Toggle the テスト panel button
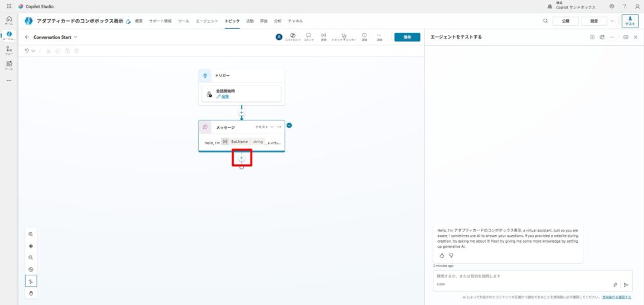Image resolution: width=644 pixels, height=305 pixels. tap(629, 21)
